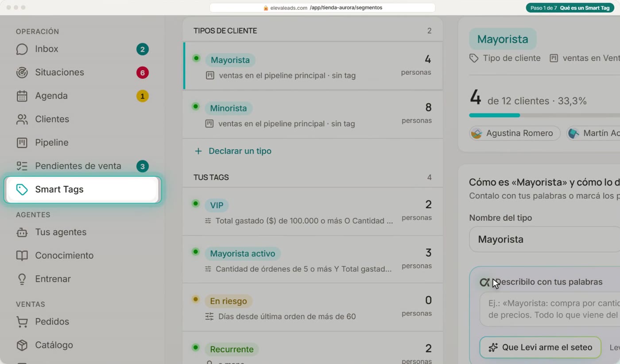Viewport: 620px width, 364px height.
Task: Open the Smart Tags section
Action: point(82,190)
